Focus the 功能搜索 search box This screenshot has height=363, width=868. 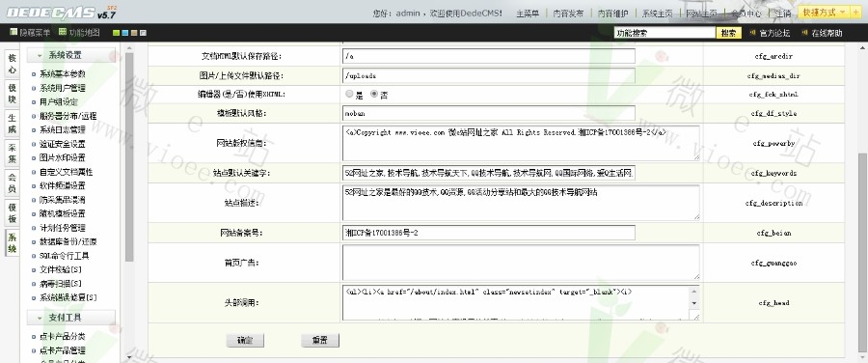665,33
